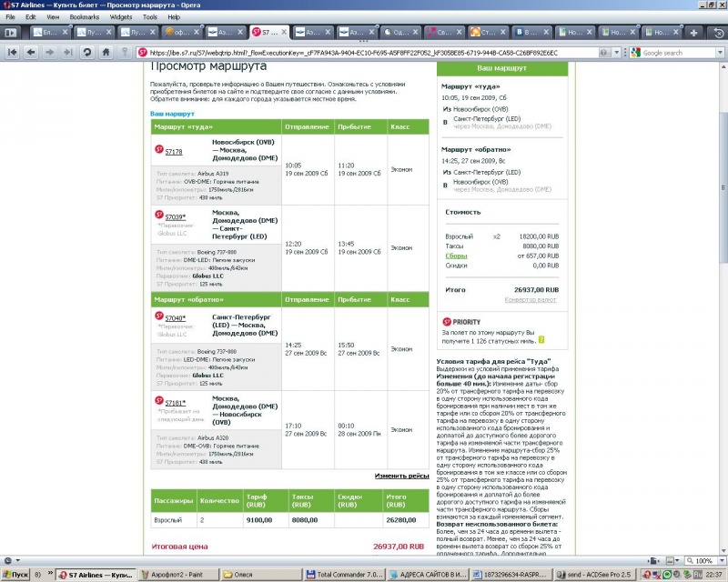This screenshot has height=582, width=728.
Task: Open flight S7039* details link
Action: point(176,216)
